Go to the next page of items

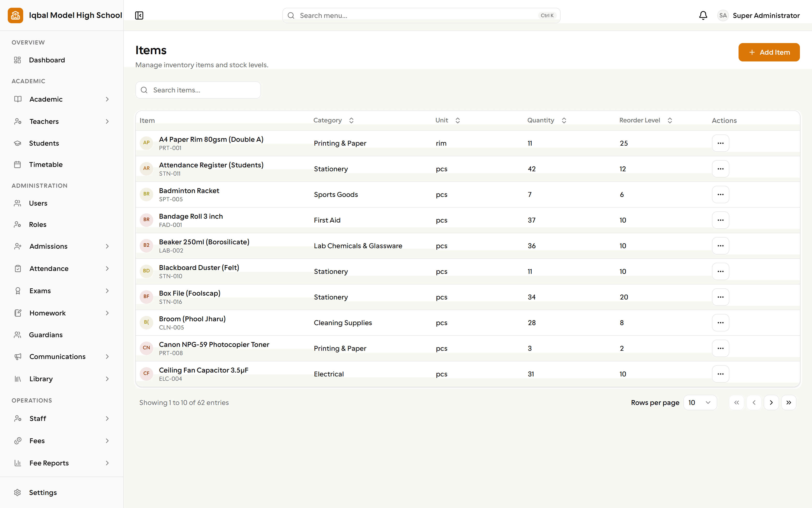click(771, 403)
